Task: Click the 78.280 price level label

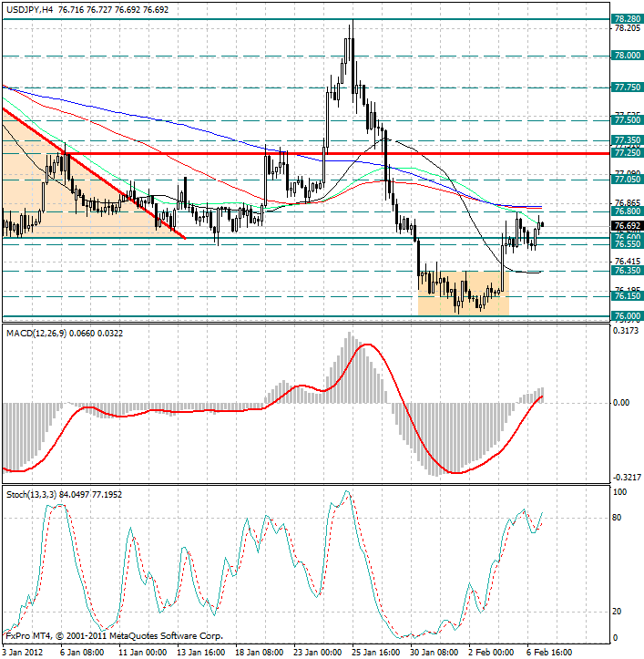Action: click(628, 19)
